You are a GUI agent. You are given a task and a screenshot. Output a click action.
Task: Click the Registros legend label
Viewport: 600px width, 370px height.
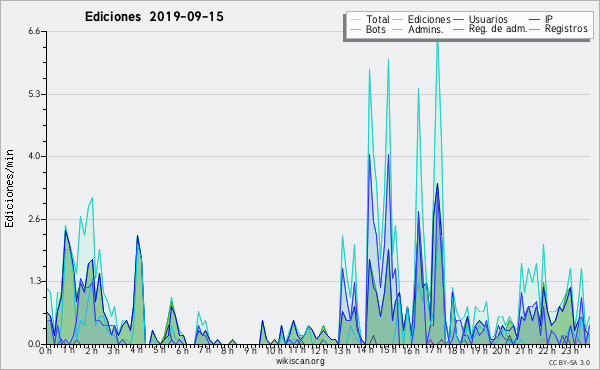566,29
